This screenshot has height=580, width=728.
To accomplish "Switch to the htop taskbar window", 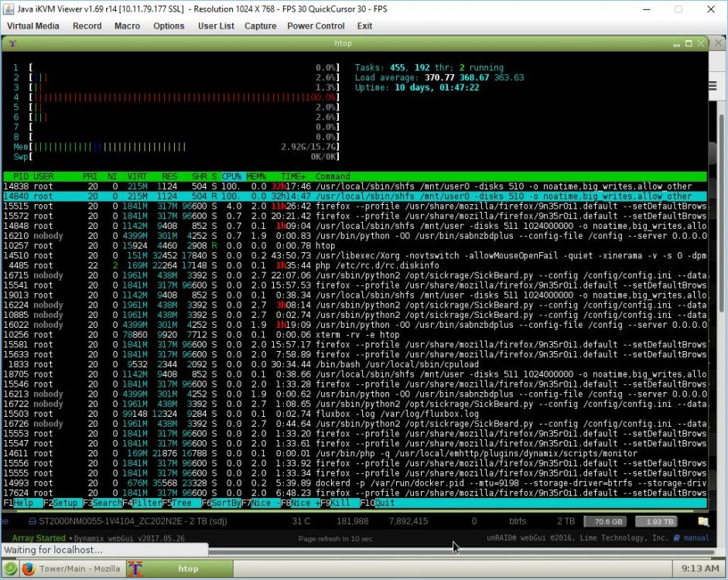I will [x=180, y=568].
